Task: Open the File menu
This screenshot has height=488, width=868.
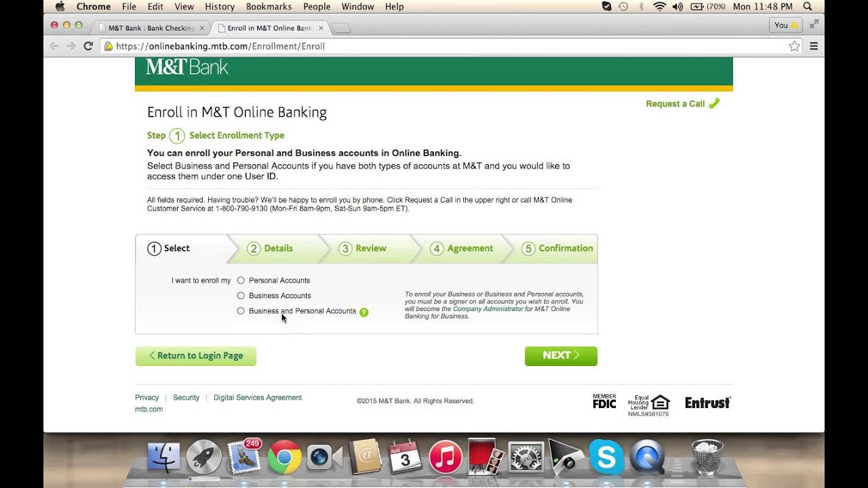Action: (x=129, y=6)
